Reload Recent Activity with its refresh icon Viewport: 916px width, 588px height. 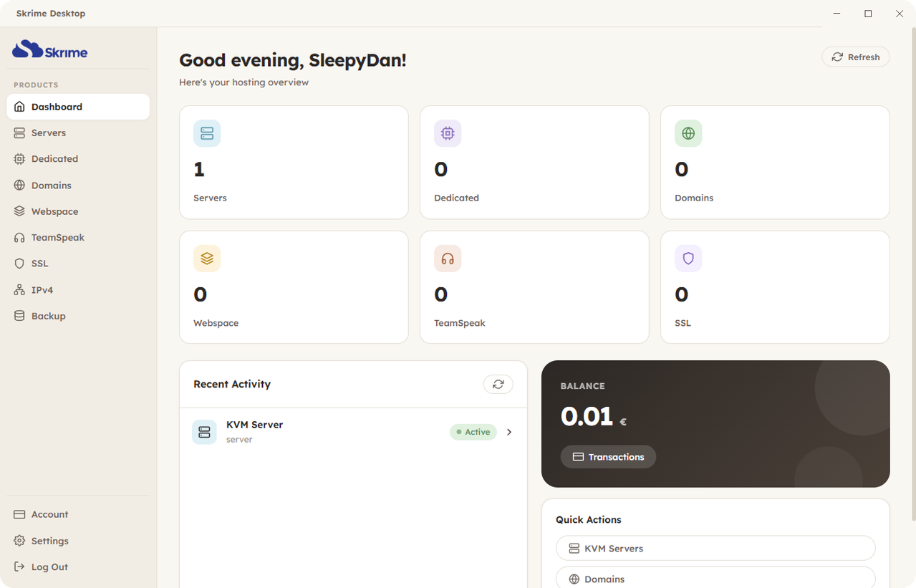498,385
